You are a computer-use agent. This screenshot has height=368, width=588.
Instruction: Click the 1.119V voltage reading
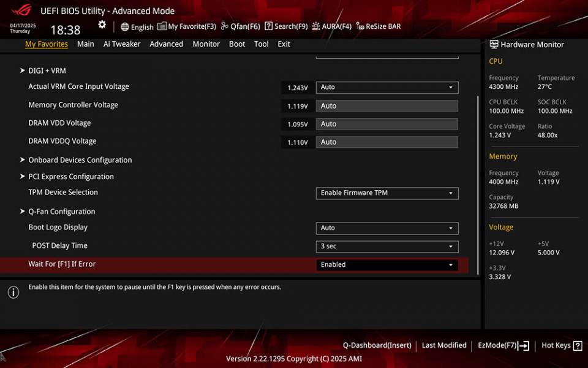pyautogui.click(x=298, y=106)
